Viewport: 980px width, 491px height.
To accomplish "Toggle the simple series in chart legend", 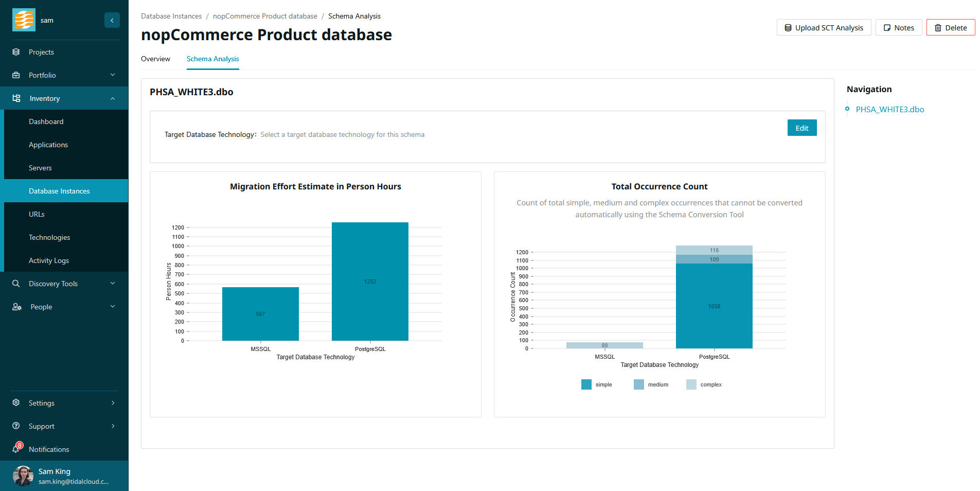I will click(x=586, y=384).
